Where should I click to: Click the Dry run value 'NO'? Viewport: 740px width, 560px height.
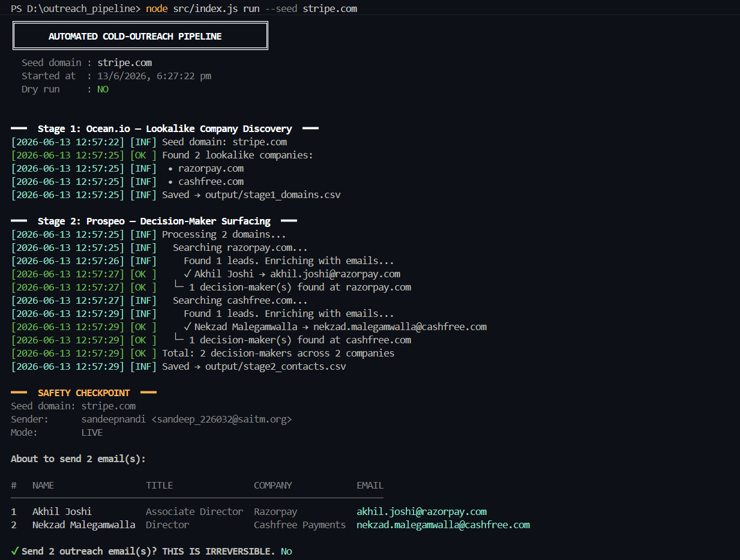tap(103, 89)
